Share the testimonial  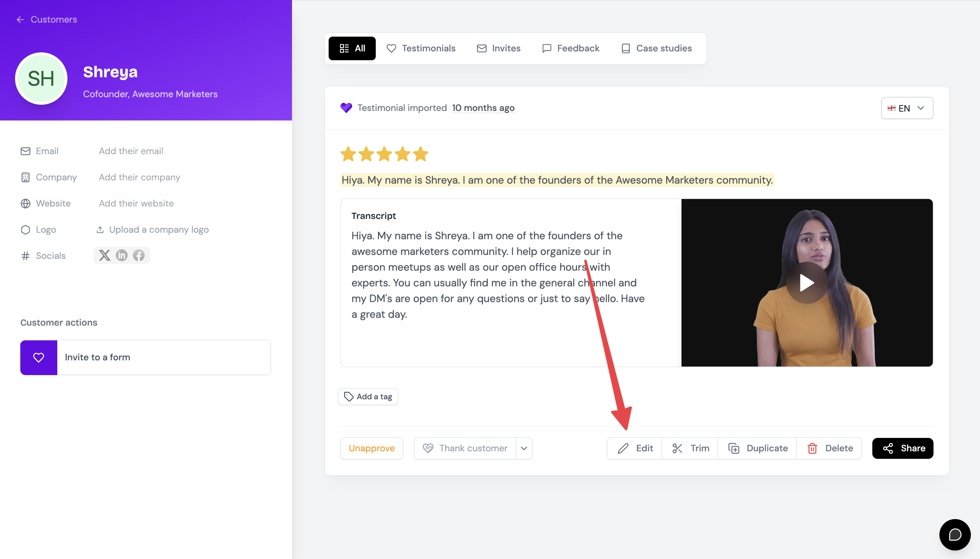click(x=903, y=448)
